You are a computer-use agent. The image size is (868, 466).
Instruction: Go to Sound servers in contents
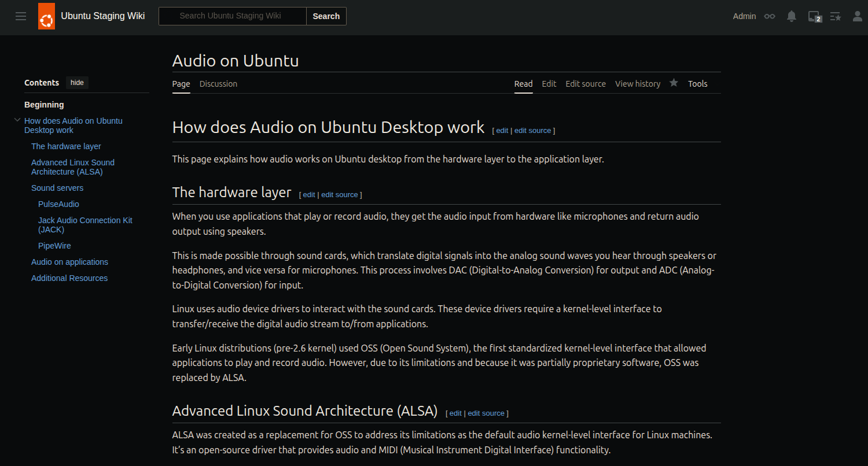click(57, 188)
